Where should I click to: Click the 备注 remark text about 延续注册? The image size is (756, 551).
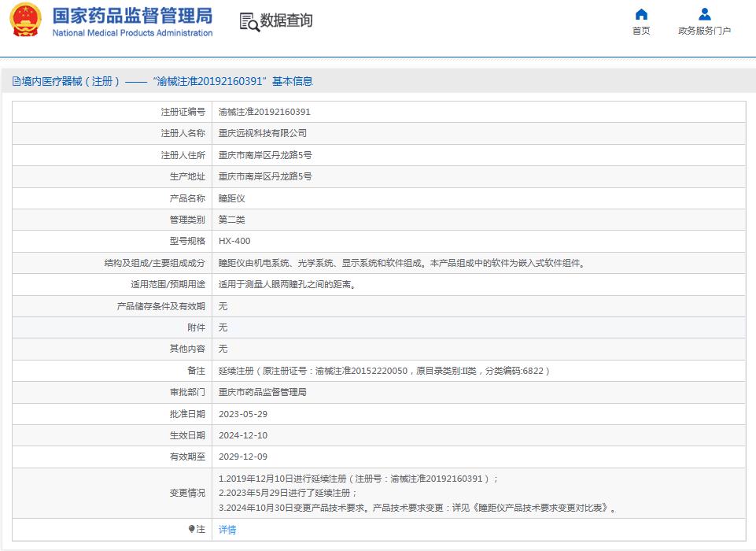[383, 371]
